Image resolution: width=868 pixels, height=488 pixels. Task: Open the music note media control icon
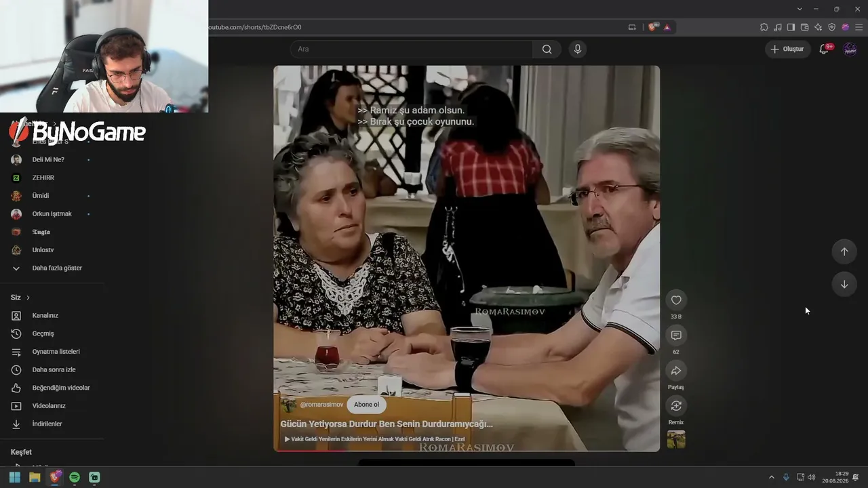point(778,27)
